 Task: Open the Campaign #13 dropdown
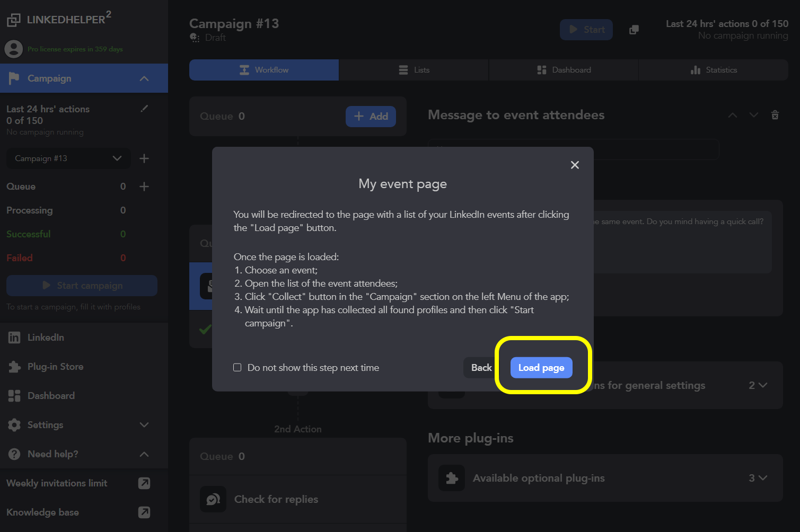point(68,158)
